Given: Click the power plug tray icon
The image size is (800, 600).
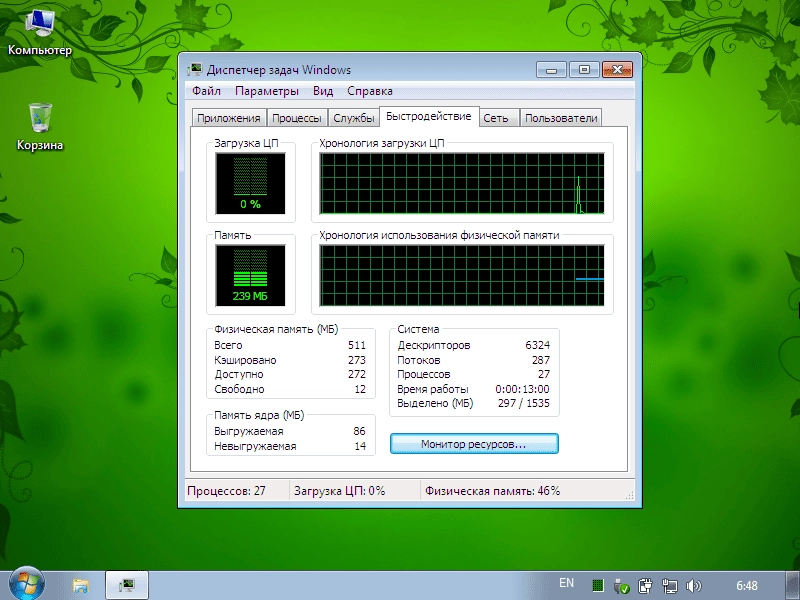Looking at the screenshot, I should (x=645, y=586).
